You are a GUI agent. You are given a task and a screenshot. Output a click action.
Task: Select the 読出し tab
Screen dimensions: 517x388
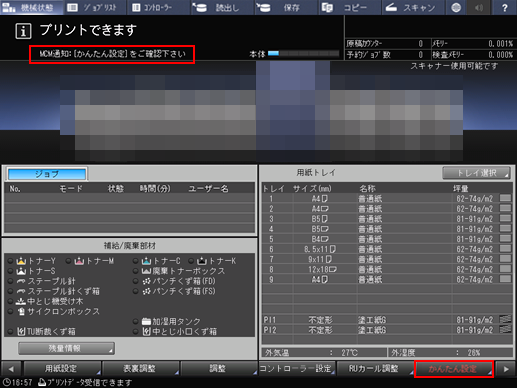tap(223, 7)
